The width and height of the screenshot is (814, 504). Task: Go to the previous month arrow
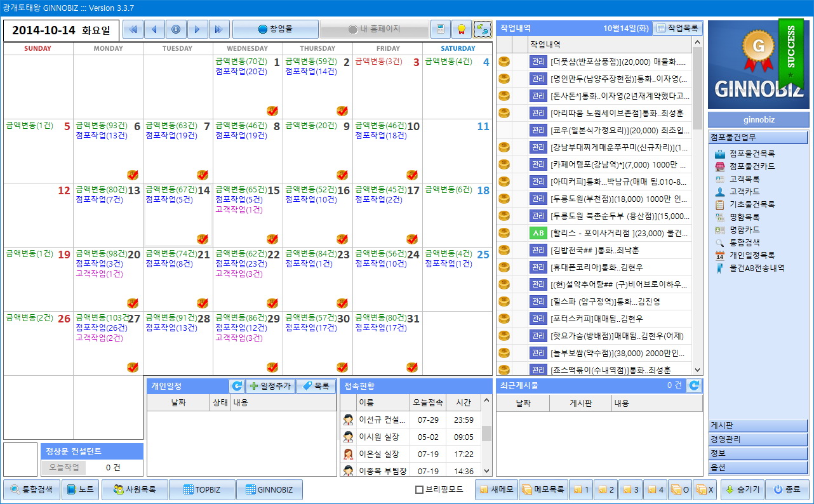pyautogui.click(x=154, y=29)
